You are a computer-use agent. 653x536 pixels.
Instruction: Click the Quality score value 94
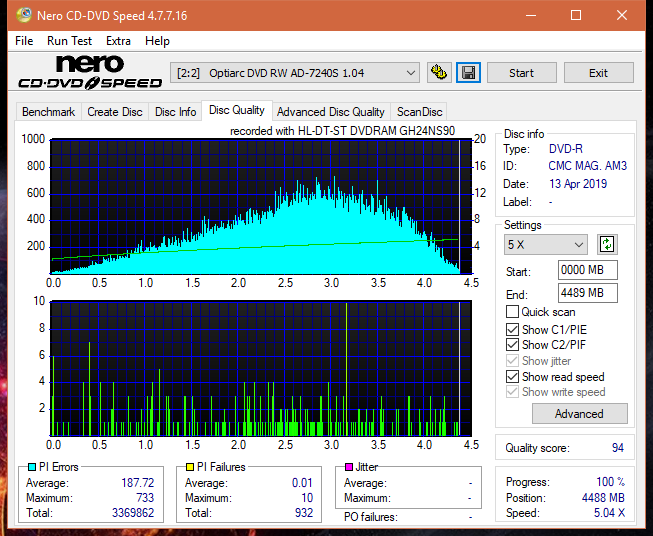[x=618, y=448]
